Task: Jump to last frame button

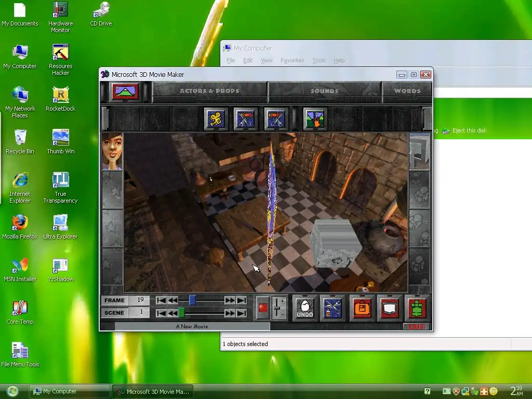Action: point(241,300)
